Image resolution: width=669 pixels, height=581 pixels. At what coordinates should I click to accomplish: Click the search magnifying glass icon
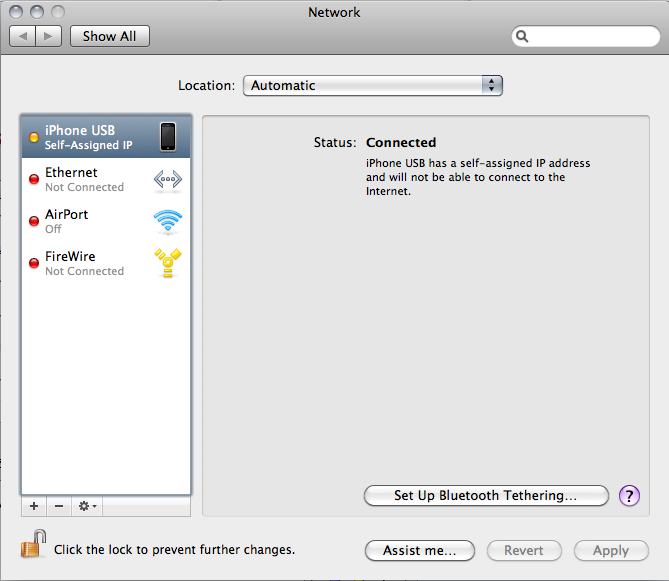coord(522,36)
